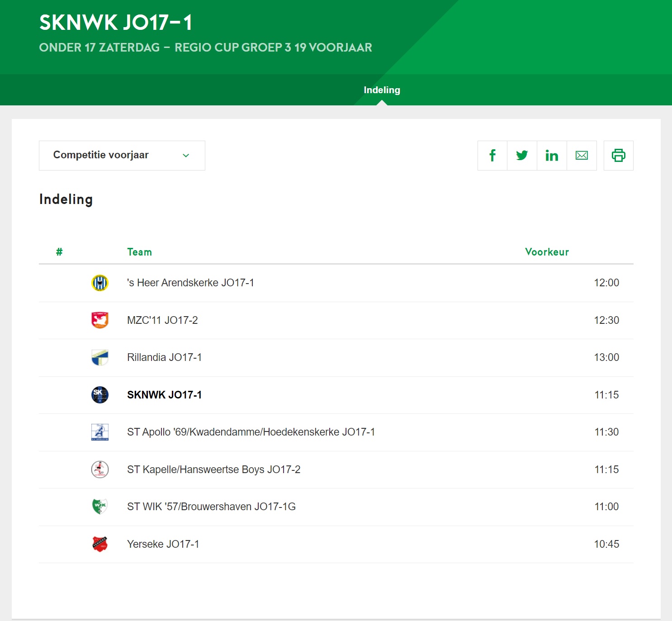Click the Team column header

(139, 252)
